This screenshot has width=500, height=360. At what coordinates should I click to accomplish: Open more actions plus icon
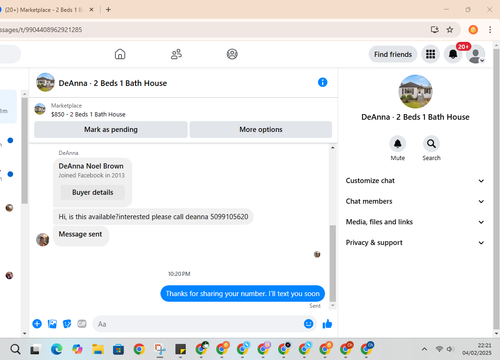(x=37, y=324)
